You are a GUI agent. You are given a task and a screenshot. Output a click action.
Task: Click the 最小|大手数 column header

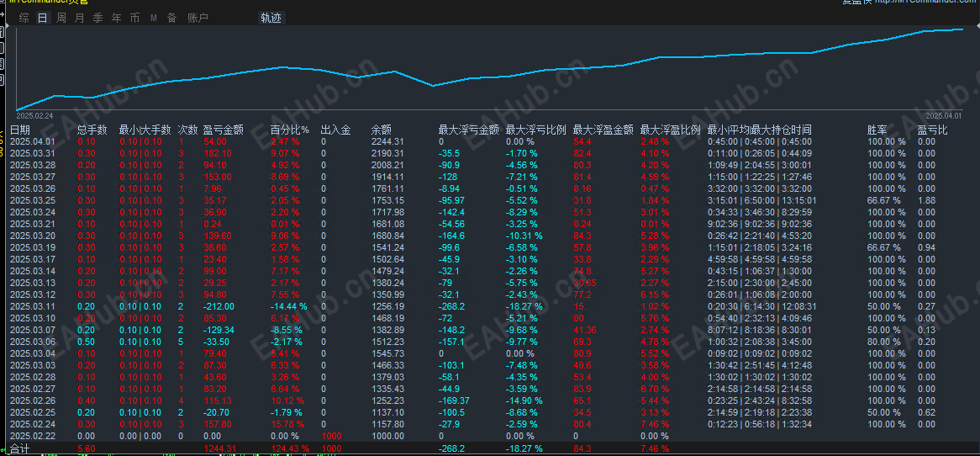pyautogui.click(x=145, y=130)
